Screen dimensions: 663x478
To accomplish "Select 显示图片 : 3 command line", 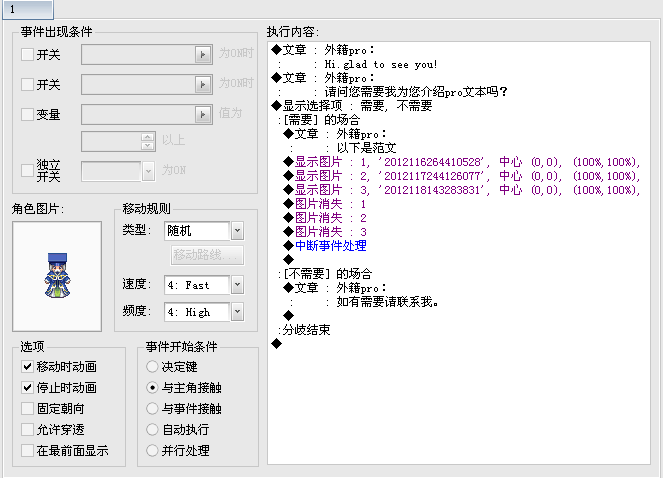I will pyautogui.click(x=462, y=190).
